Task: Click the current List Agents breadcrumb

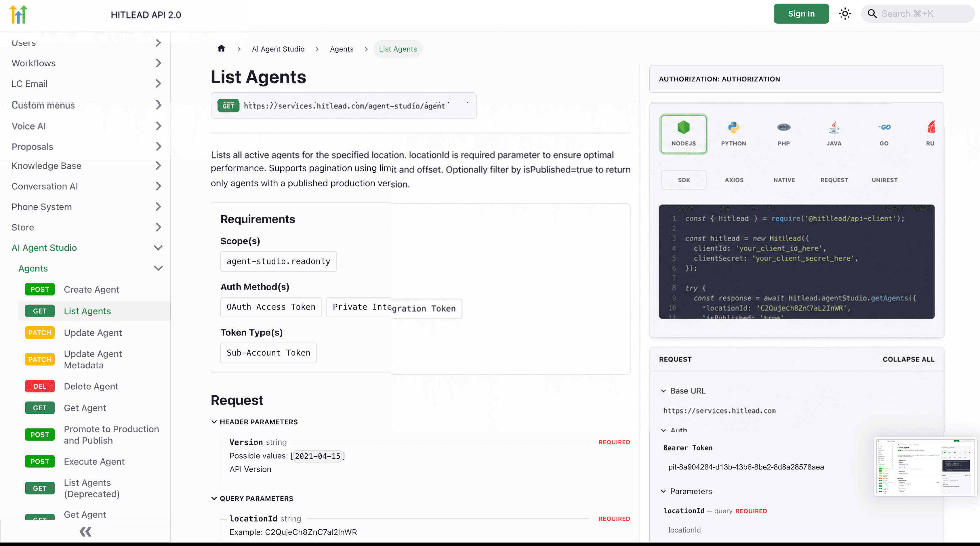Action: pyautogui.click(x=398, y=49)
